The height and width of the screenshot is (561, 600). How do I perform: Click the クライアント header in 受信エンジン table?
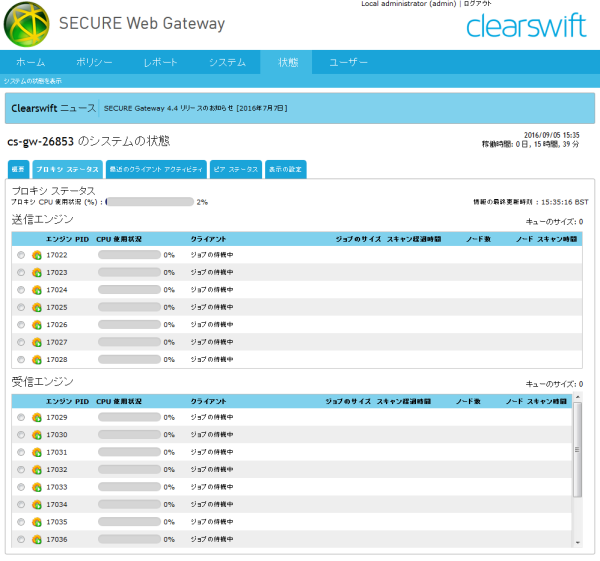point(209,401)
